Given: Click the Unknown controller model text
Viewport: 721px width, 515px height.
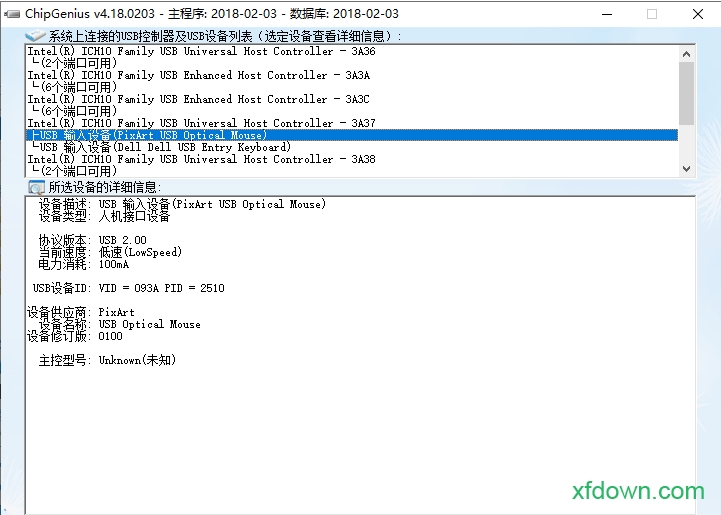Looking at the screenshot, I should 137,360.
